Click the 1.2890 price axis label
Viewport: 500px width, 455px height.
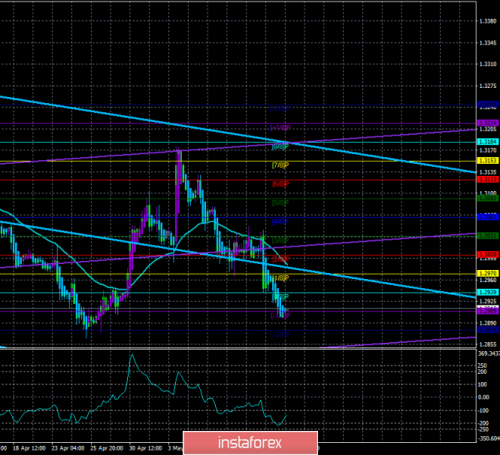[x=488, y=323]
